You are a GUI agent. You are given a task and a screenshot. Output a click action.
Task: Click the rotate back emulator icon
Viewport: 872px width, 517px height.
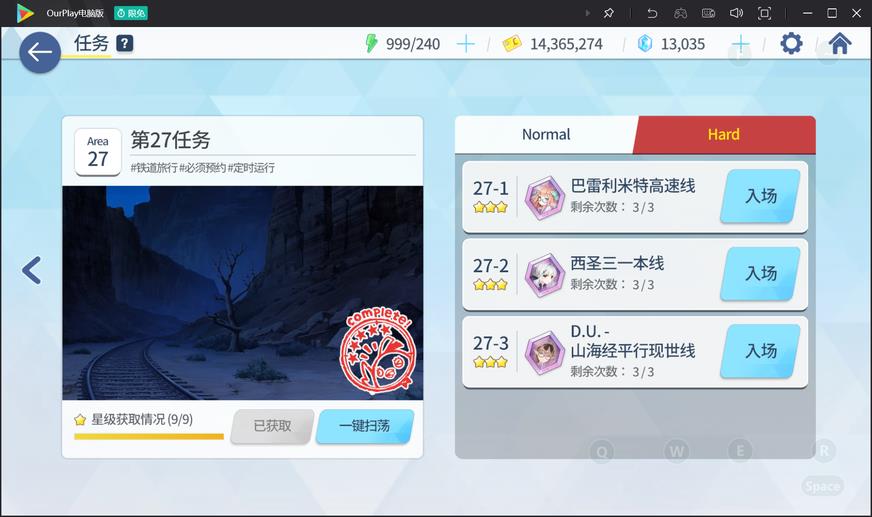point(652,13)
